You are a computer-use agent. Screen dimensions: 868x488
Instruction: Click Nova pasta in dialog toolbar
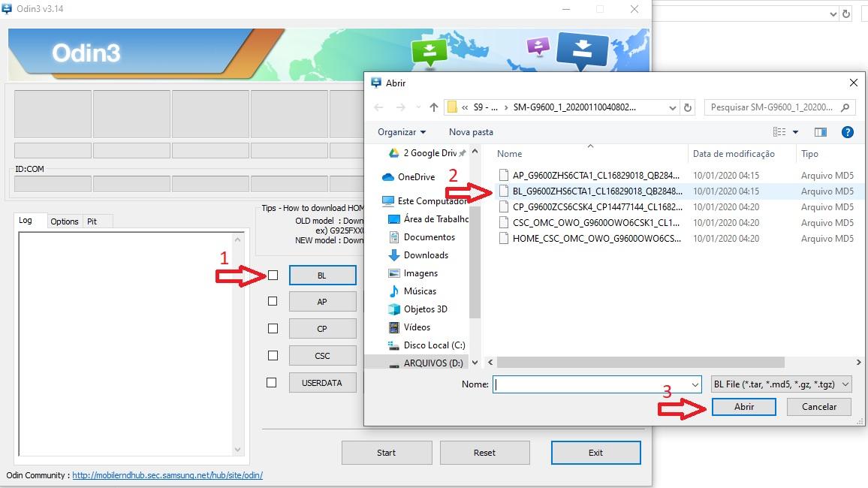pyautogui.click(x=471, y=131)
